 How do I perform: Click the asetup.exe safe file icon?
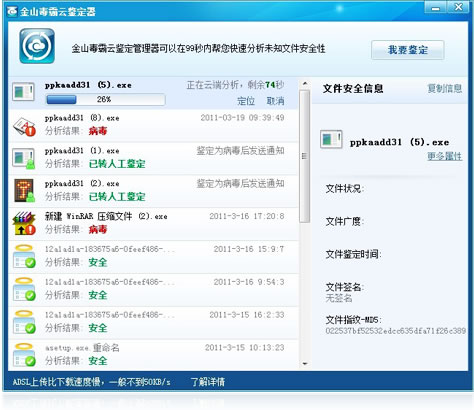click(24, 355)
